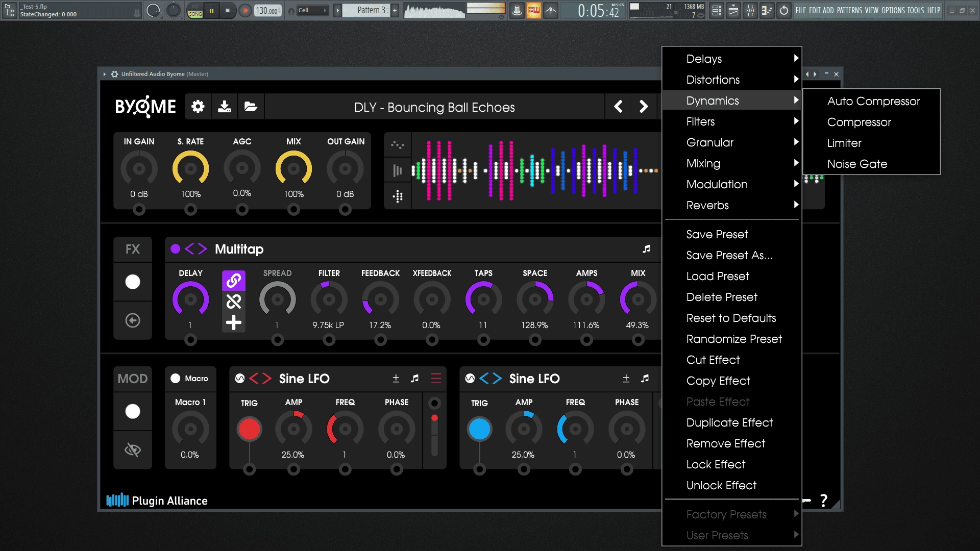Viewport: 980px width, 551px height.
Task: Click the red vertical slider beside PHASE
Action: (x=434, y=435)
